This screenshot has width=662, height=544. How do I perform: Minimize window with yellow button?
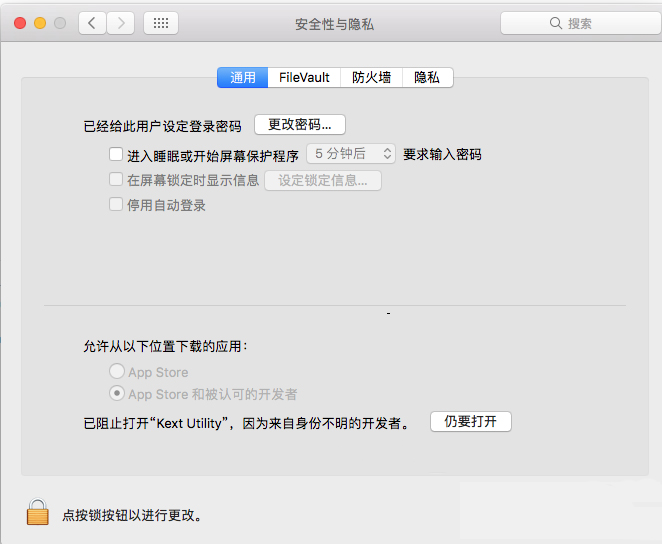[40, 23]
